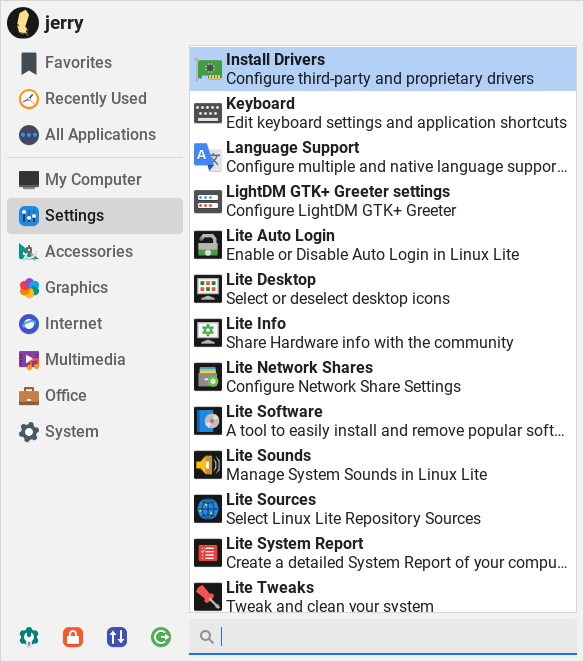Click the orange lock screen icon

73,637
